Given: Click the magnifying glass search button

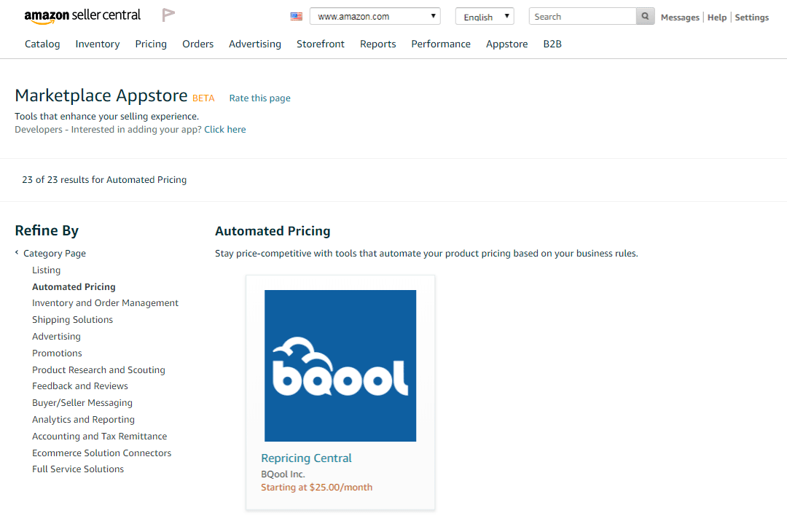Looking at the screenshot, I should (x=645, y=16).
